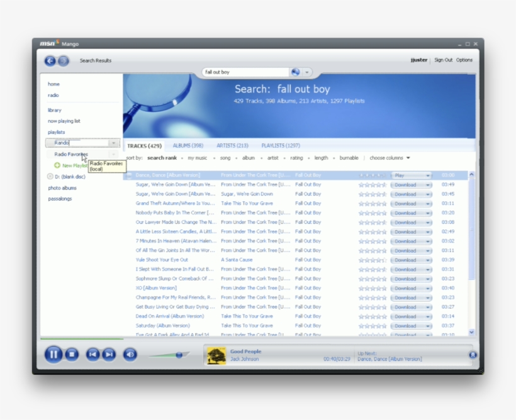This screenshot has width=516, height=420.
Task: Click the blank disc icon for D:
Action: coord(50,176)
